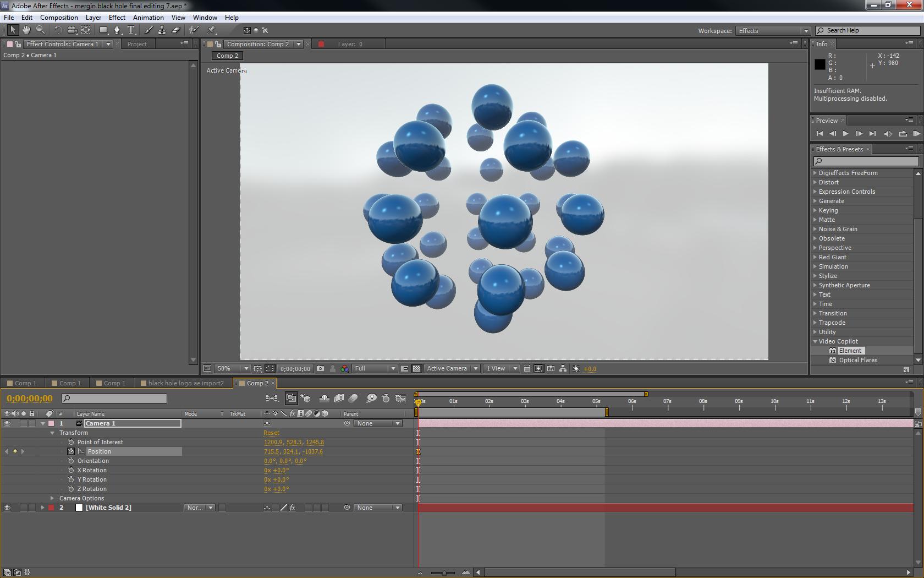The height and width of the screenshot is (578, 924).
Task: Select the Element effect preset
Action: [850, 351]
